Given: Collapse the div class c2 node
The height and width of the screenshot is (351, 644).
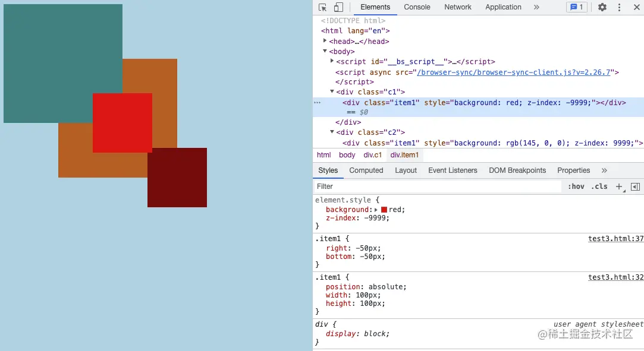Looking at the screenshot, I should 332,132.
